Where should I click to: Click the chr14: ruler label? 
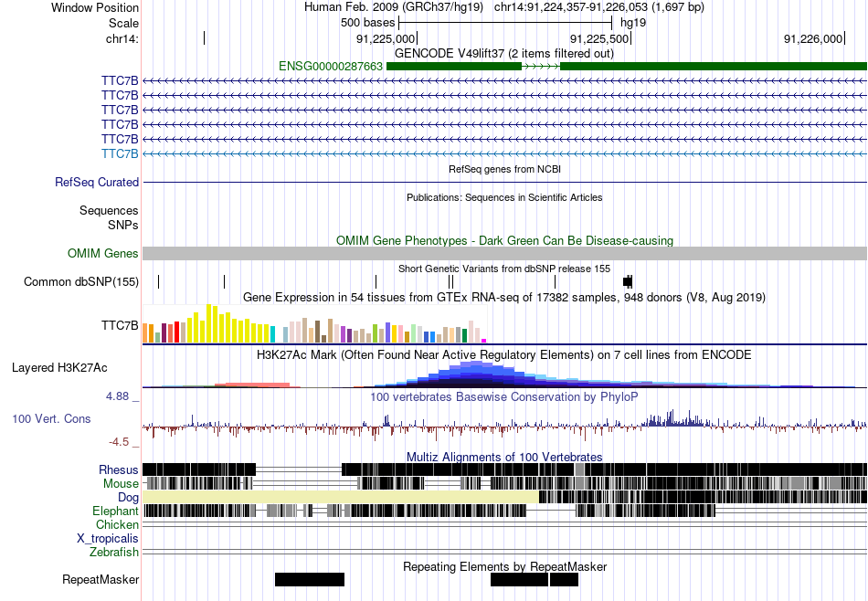(122, 38)
